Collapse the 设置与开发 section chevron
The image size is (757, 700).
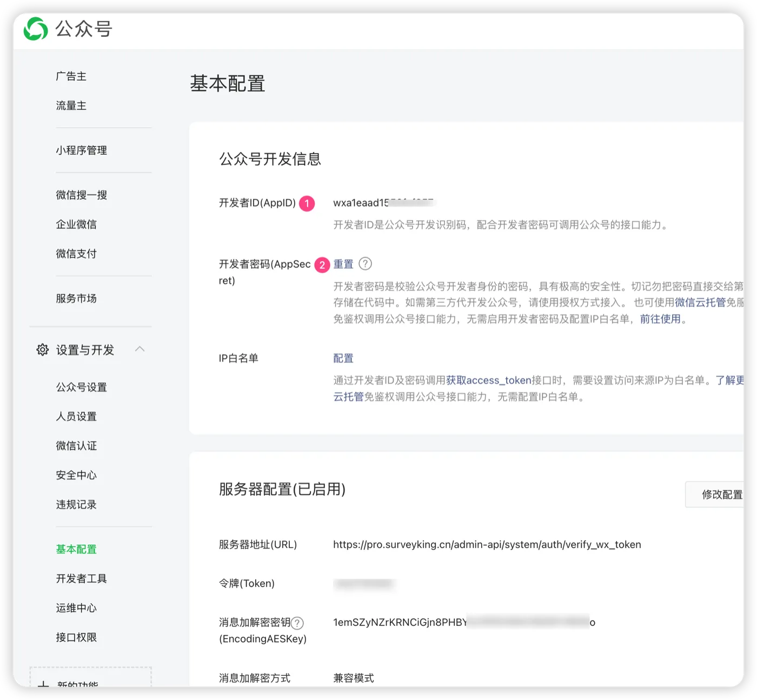tap(140, 349)
